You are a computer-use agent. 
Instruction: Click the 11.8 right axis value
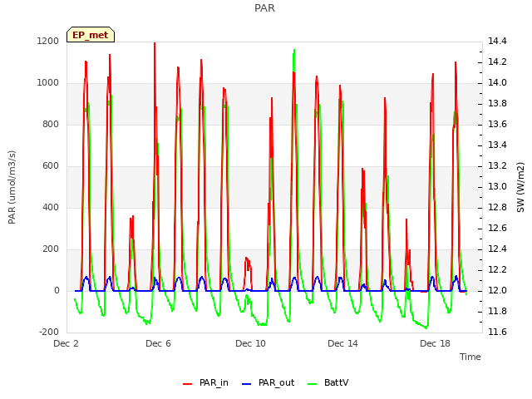(x=497, y=311)
